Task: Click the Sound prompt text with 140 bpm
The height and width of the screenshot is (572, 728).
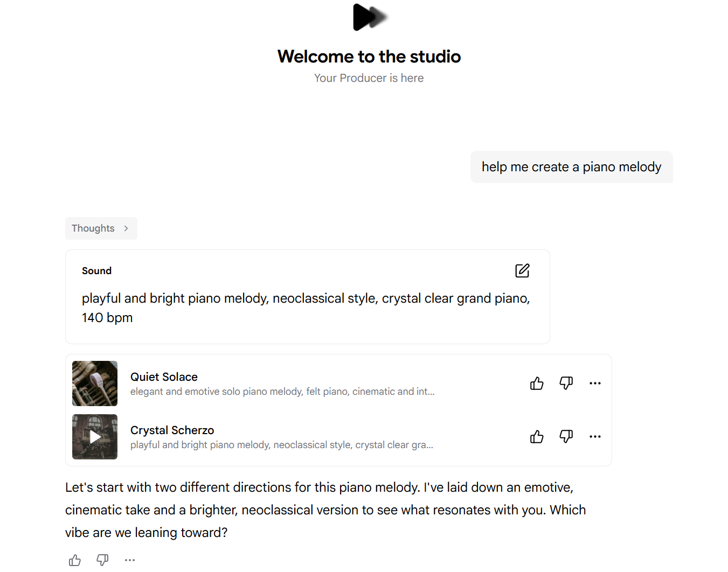Action: tap(306, 308)
